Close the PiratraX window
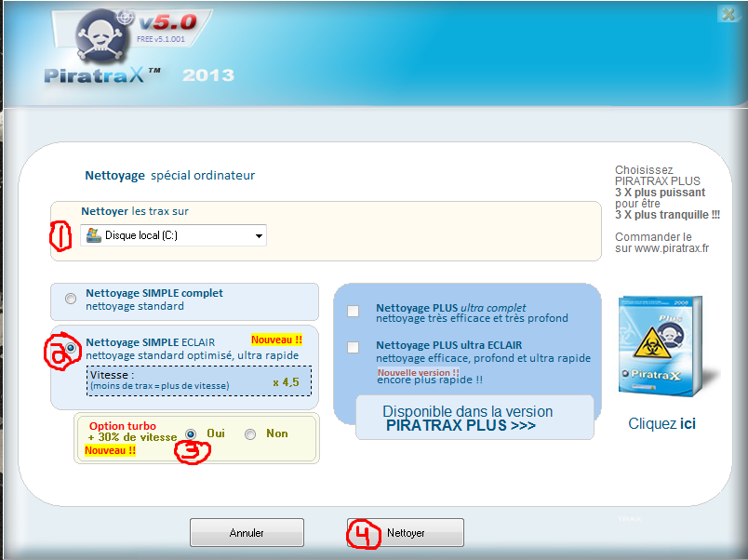Image resolution: width=748 pixels, height=560 pixels. click(728, 14)
